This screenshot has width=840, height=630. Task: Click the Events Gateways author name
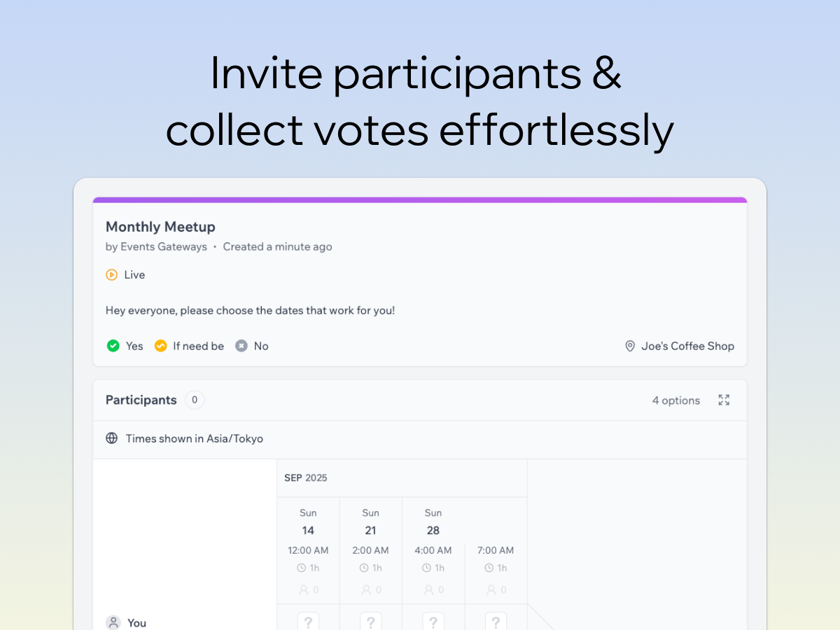pyautogui.click(x=164, y=247)
